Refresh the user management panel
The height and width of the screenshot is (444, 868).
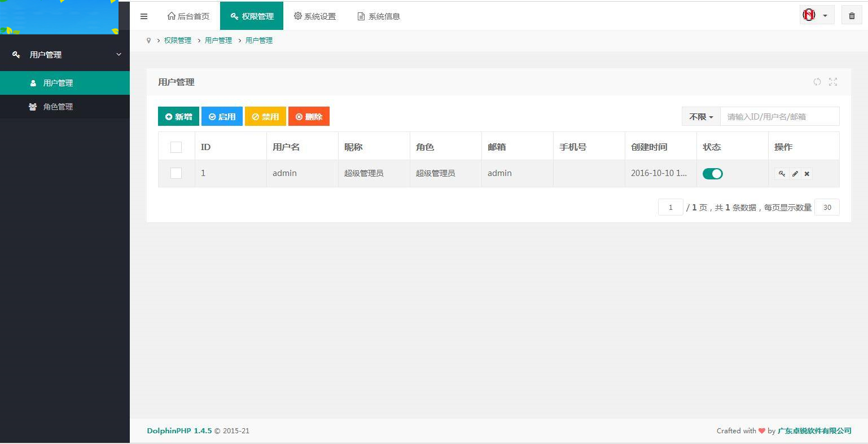click(817, 82)
